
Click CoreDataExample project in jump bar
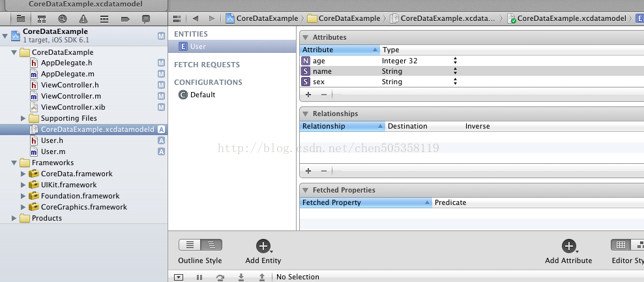point(262,18)
